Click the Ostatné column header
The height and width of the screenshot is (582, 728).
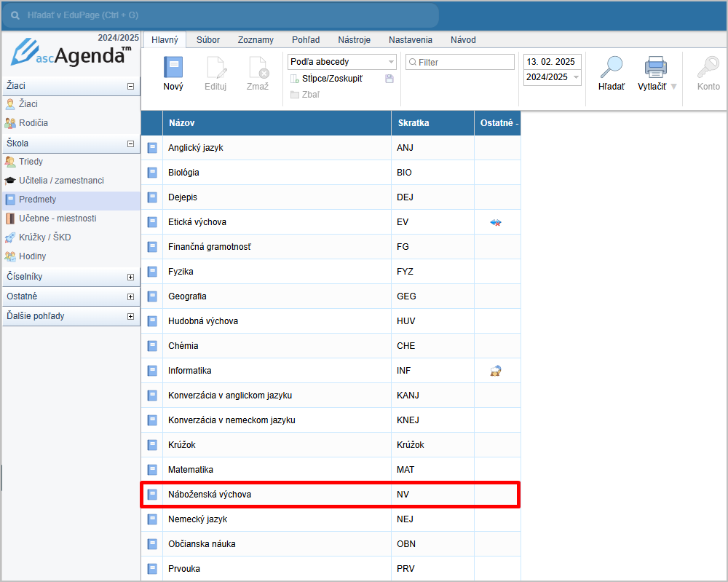498,123
